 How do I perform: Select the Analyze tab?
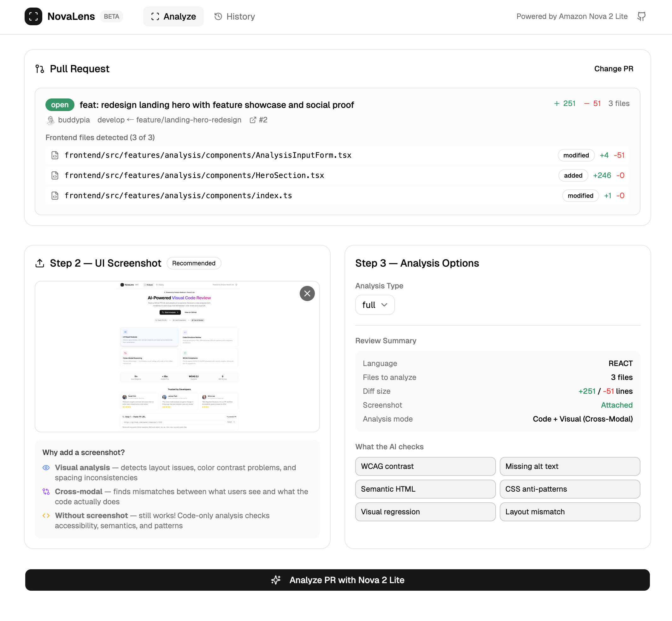pos(174,16)
